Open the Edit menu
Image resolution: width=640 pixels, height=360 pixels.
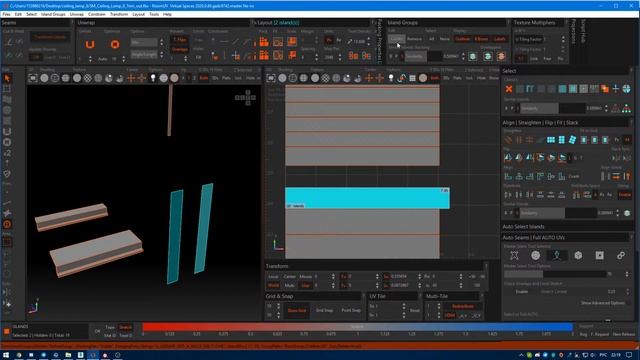[x=18, y=14]
